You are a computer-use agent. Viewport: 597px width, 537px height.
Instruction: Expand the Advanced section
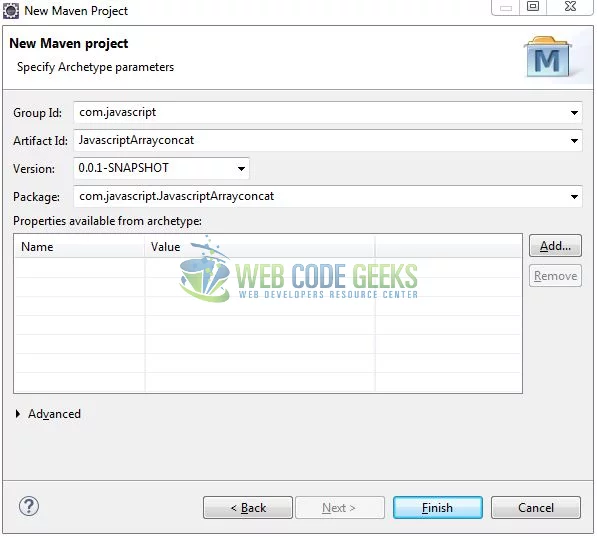pyautogui.click(x=18, y=414)
